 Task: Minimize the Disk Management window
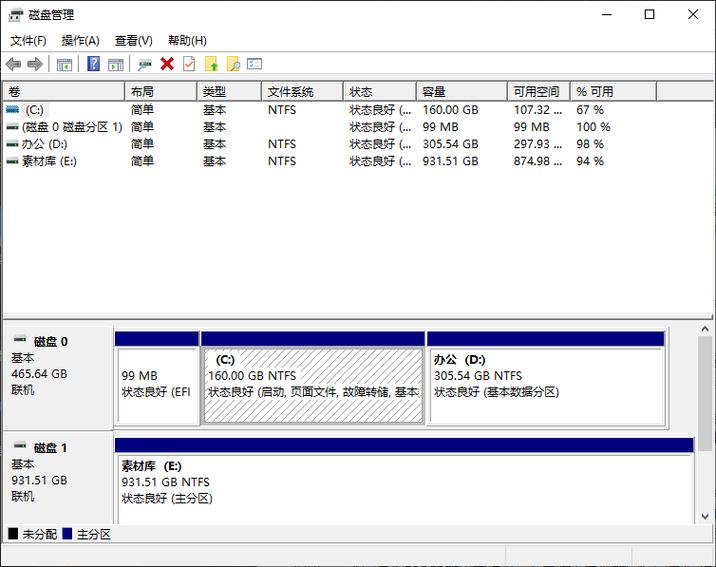pos(606,15)
